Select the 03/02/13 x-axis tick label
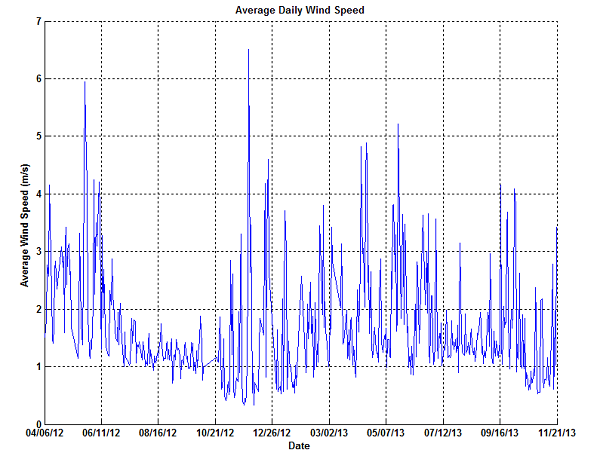Viewport: 600px width, 459px height. [x=329, y=433]
